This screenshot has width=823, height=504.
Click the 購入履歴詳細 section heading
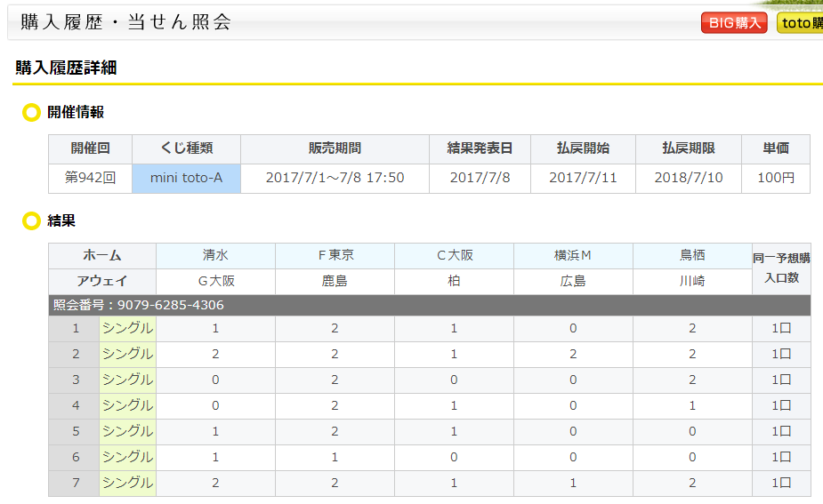click(x=66, y=68)
